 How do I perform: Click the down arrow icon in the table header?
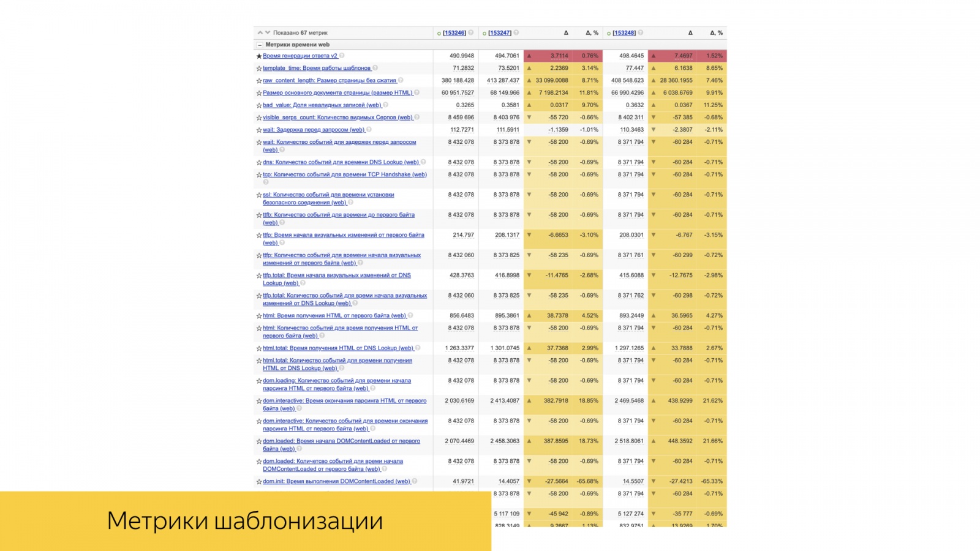268,32
